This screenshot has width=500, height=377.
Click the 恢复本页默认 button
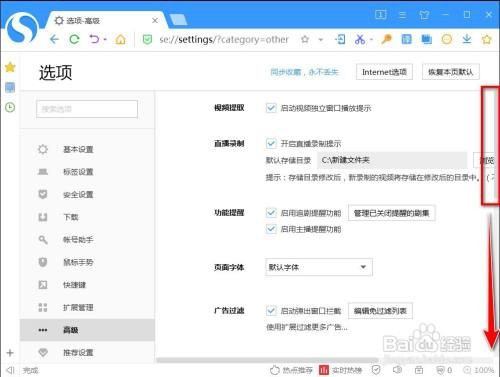[x=451, y=72]
